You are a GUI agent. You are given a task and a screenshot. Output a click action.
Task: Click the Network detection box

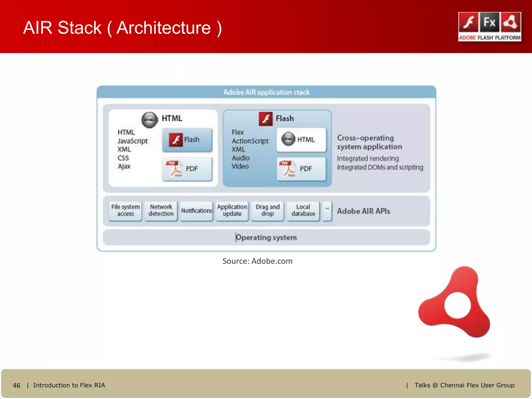[x=161, y=210]
